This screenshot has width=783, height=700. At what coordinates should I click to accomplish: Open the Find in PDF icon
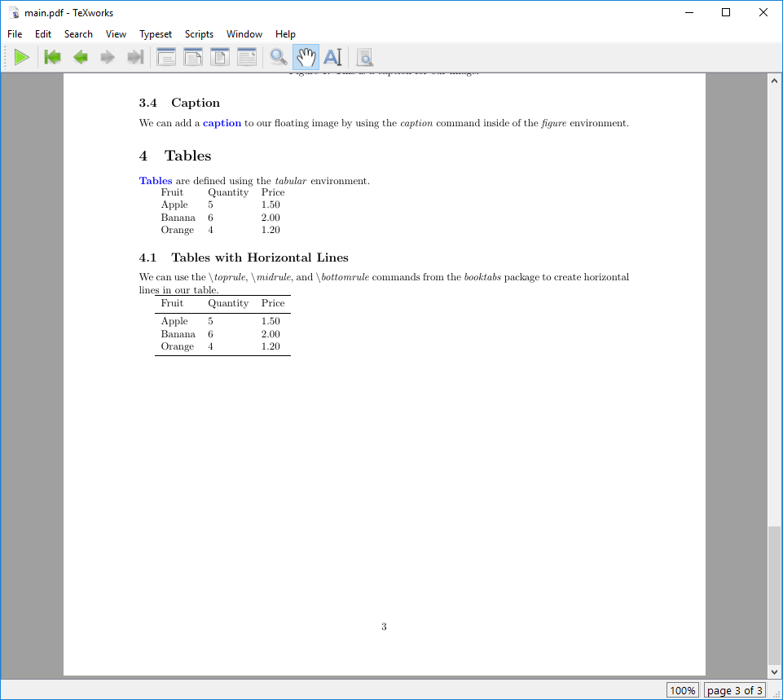point(364,57)
